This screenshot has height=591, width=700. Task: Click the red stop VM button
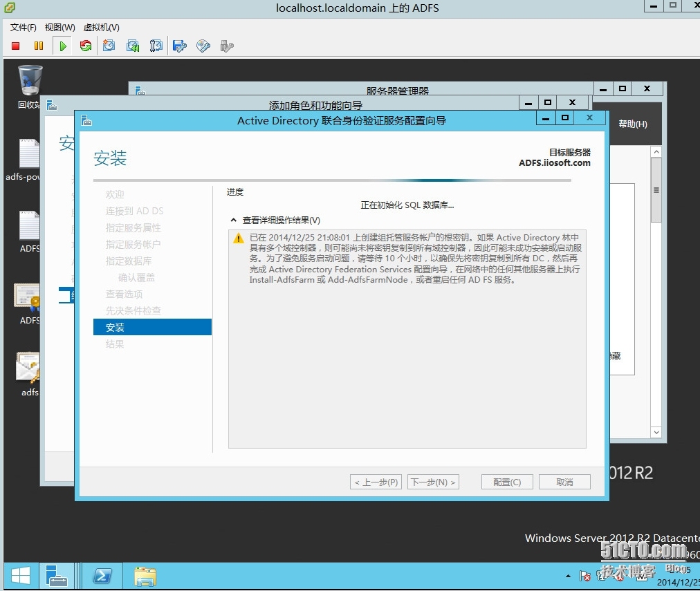pyautogui.click(x=16, y=46)
